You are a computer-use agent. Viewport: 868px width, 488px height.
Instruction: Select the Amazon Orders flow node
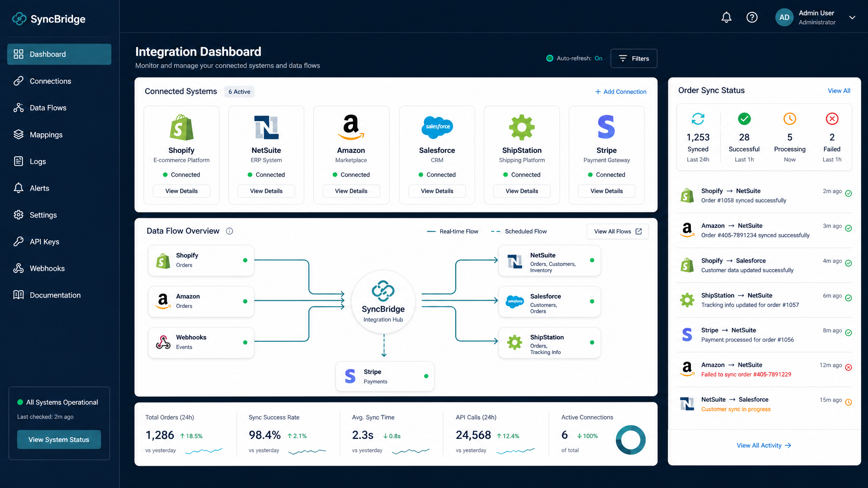[x=201, y=301]
